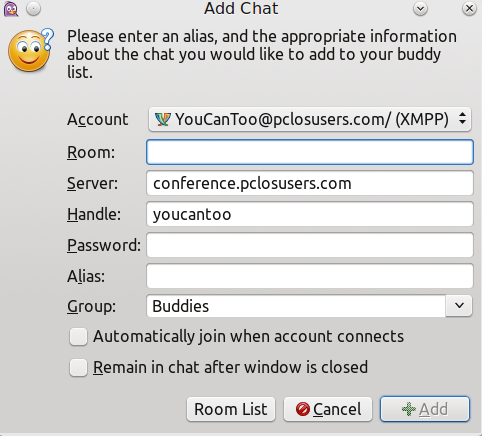This screenshot has width=482, height=436.
Task: Focus the Room input field
Action: tap(310, 152)
